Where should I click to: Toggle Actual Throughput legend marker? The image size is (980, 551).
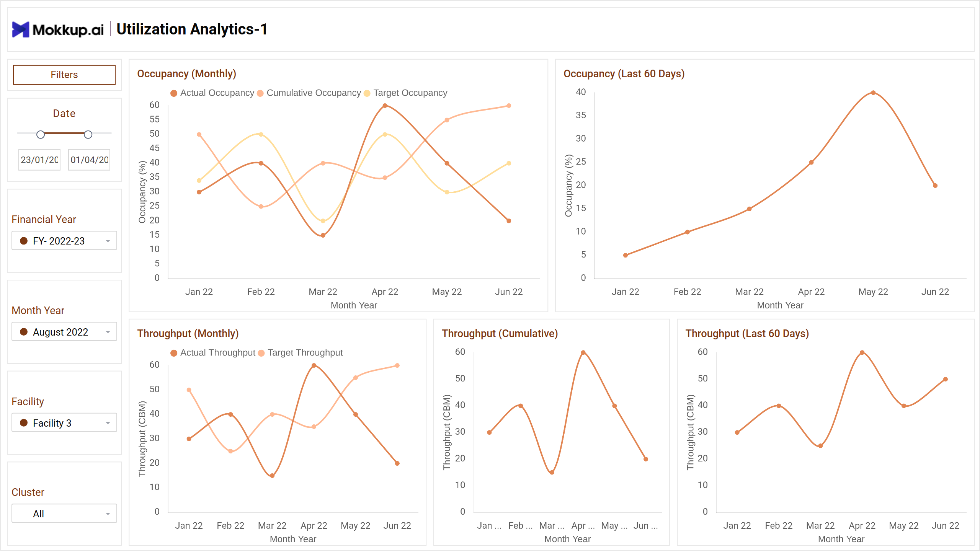[x=174, y=353]
